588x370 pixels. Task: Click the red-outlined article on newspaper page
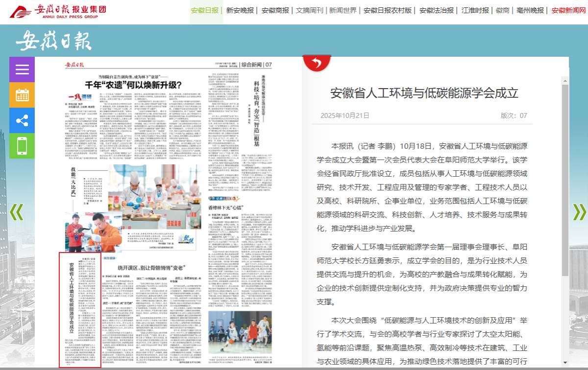click(80, 309)
